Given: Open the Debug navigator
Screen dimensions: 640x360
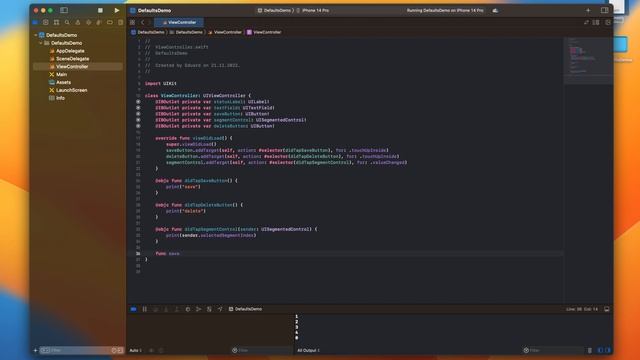Looking at the screenshot, I should (99, 22).
